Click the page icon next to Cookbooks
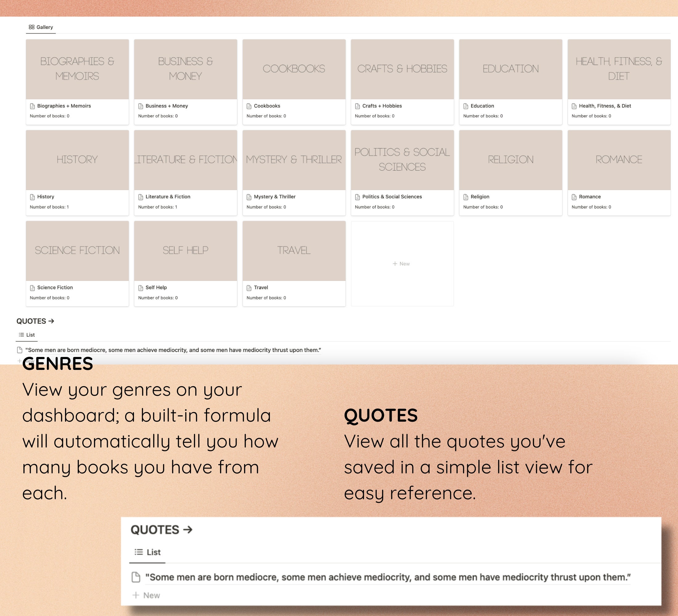The height and width of the screenshot is (616, 678). [x=249, y=106]
